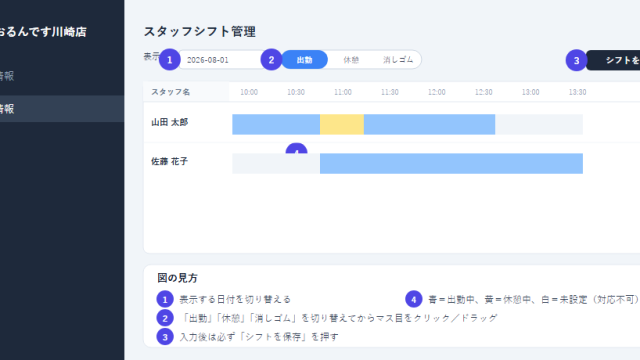Click the 川崎店 store name in sidebar
Viewport: 640px width, 360px height.
(43, 32)
